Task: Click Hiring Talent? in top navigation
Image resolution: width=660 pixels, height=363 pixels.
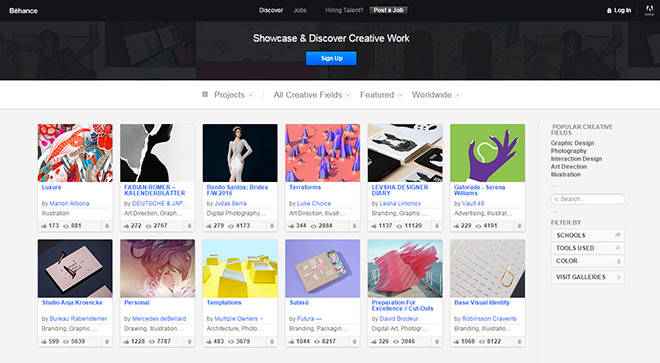Action: pos(344,10)
